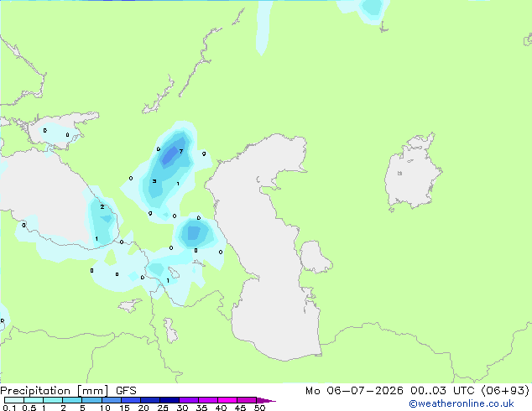Pick the legend swatch between 0.1 and 0.5
The image size is (532, 411).
point(14,400)
